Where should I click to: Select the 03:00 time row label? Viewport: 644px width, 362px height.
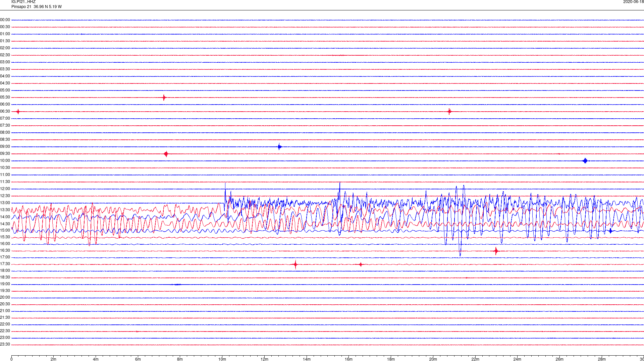5,62
